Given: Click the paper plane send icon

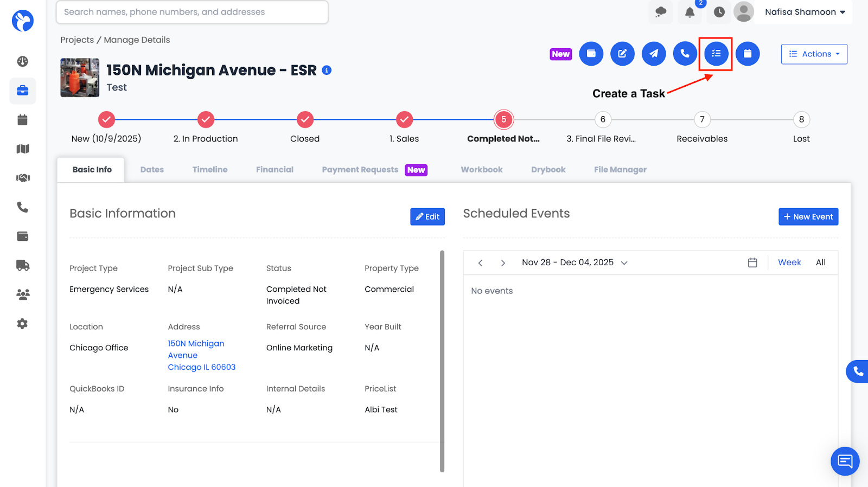Looking at the screenshot, I should 654,54.
